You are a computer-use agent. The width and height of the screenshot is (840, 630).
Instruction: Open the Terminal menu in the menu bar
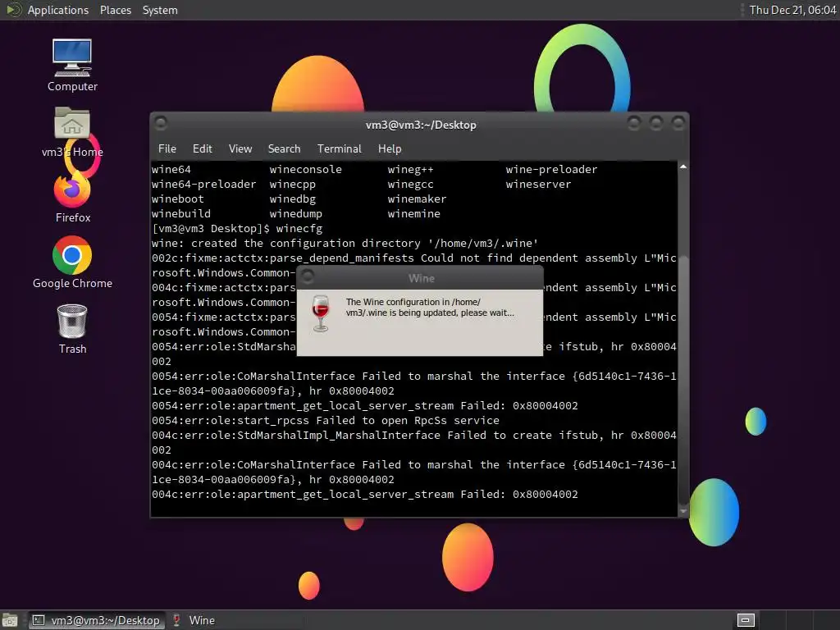339,148
